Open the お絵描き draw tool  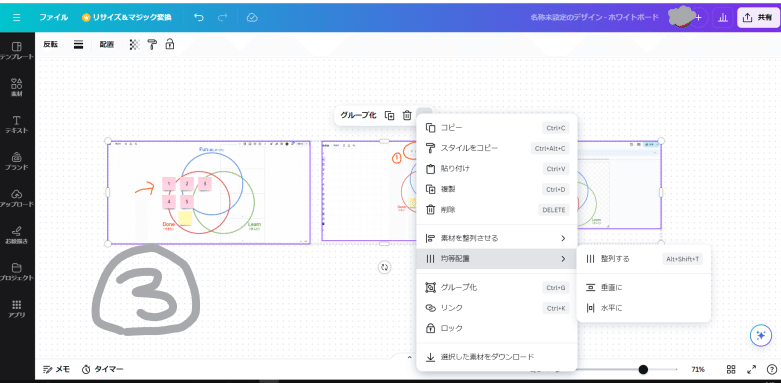coord(17,235)
